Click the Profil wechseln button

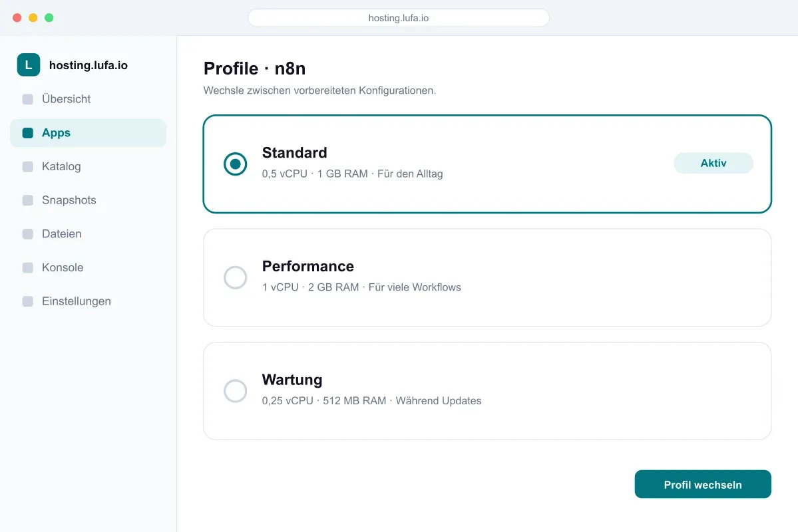[703, 484]
